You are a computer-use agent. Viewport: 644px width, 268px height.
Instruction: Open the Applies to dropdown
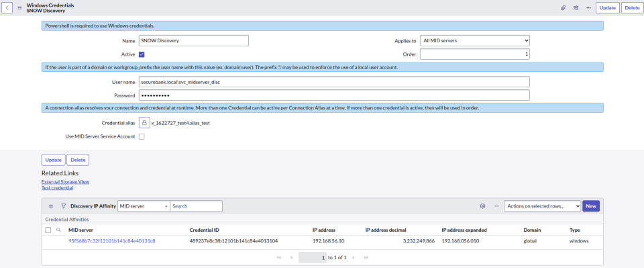(x=475, y=41)
